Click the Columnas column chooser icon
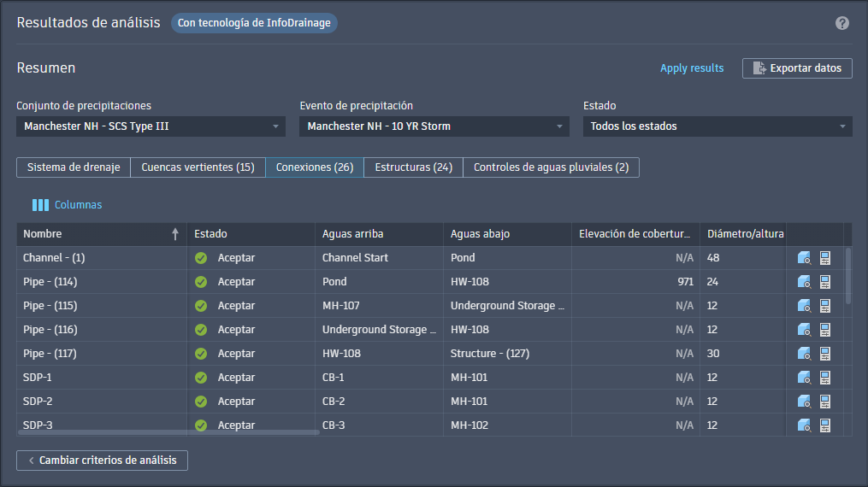Image resolution: width=868 pixels, height=487 pixels. coord(40,205)
